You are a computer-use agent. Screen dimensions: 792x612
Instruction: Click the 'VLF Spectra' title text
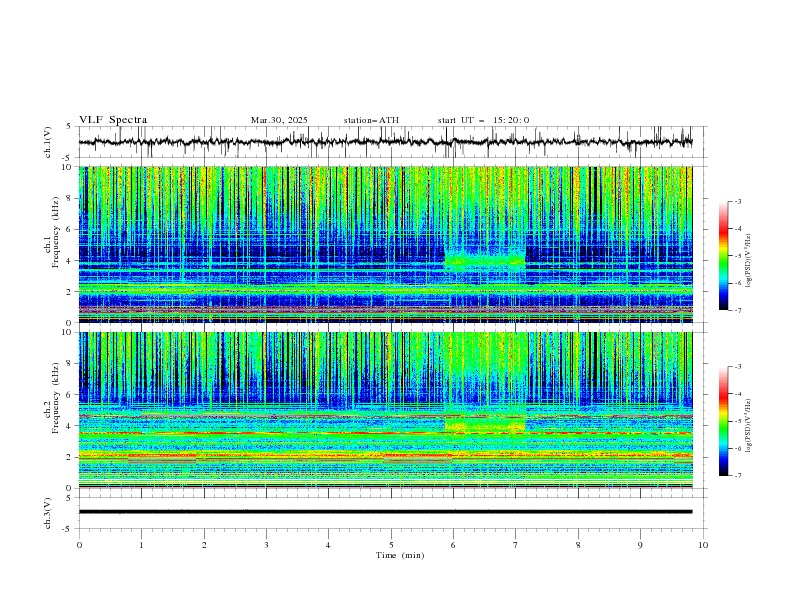point(113,120)
